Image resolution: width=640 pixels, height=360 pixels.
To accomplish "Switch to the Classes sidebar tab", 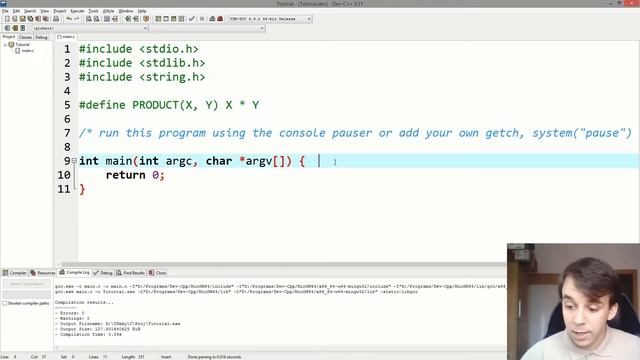I will (x=25, y=37).
